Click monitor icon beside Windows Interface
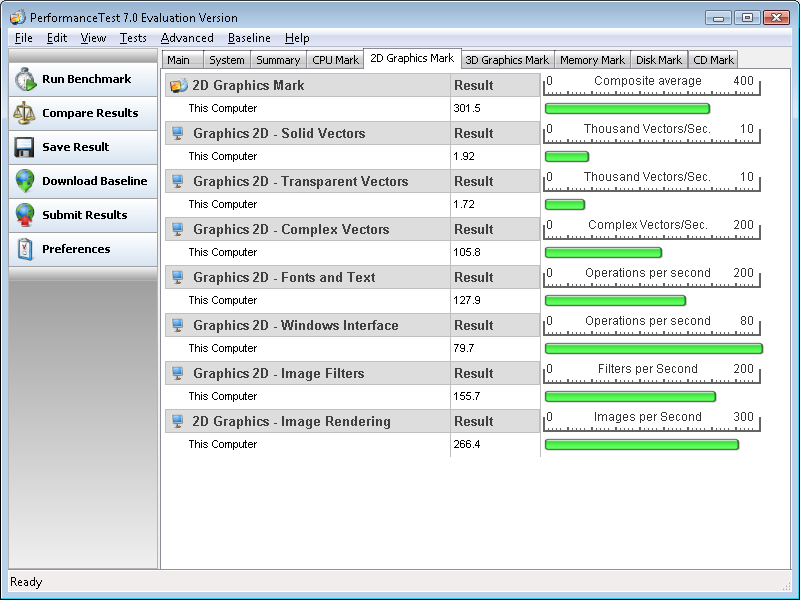The image size is (800, 600). [x=178, y=326]
